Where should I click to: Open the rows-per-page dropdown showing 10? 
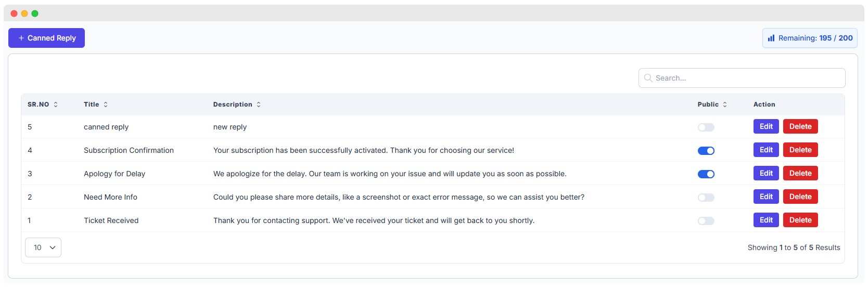coord(43,247)
